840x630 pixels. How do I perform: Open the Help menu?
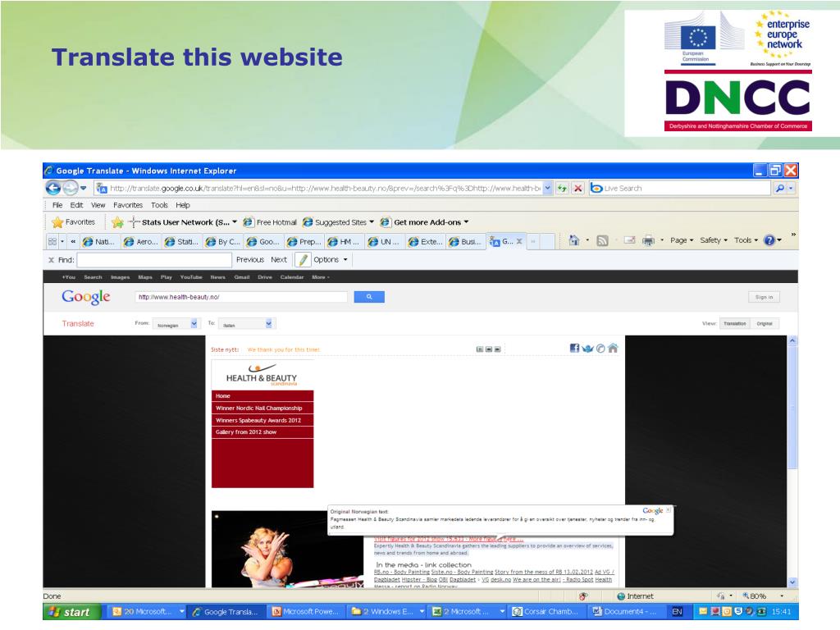point(183,204)
